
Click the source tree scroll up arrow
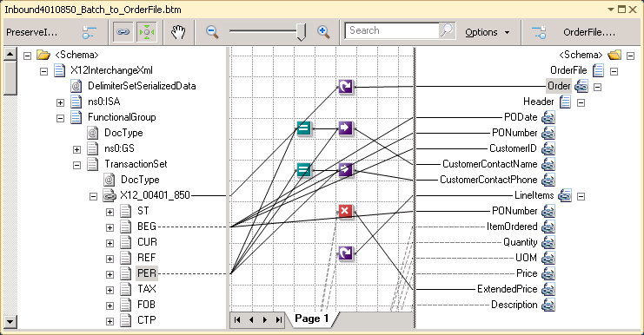10,54
